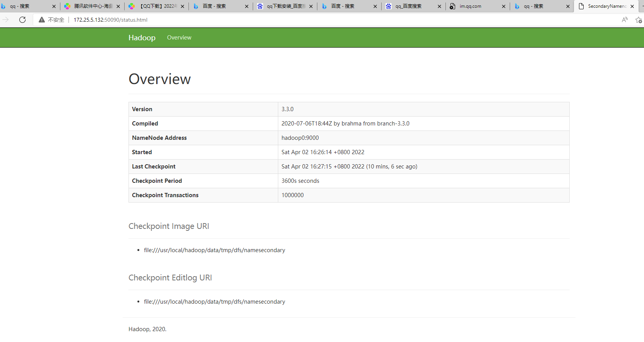Close the 腾讯软件中心 tab
The height and width of the screenshot is (342, 644).
(x=118, y=6)
